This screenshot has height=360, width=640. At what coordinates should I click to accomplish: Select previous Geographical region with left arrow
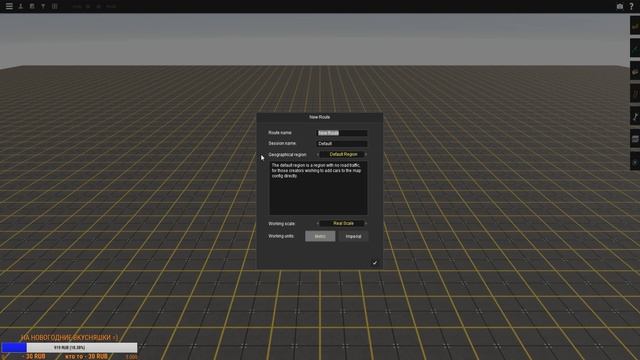(x=318, y=154)
